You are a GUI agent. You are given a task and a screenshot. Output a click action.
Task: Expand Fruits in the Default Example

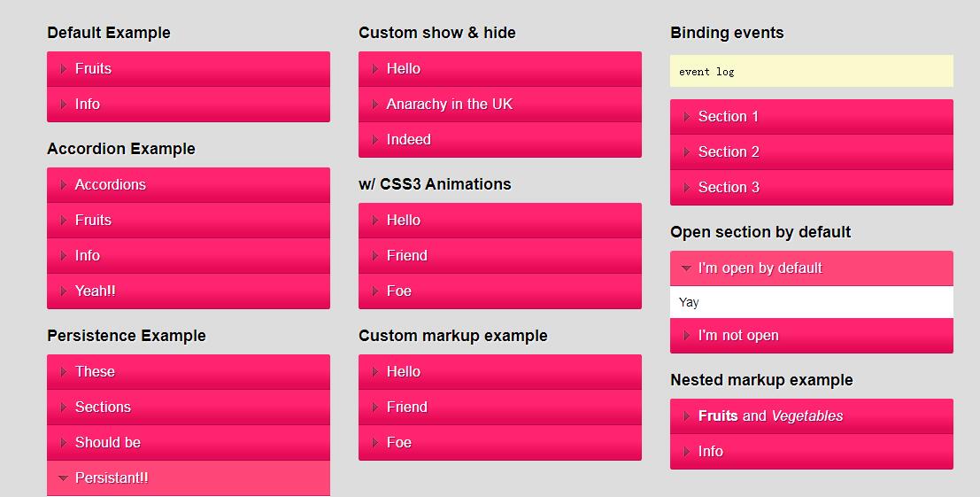coord(188,69)
